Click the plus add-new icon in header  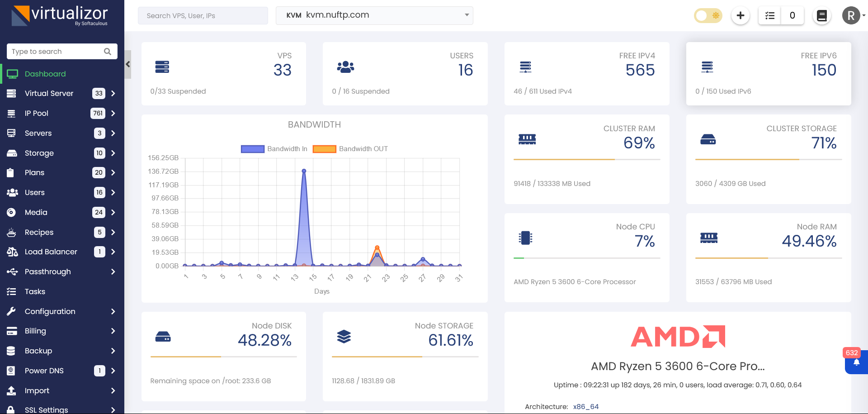740,16
